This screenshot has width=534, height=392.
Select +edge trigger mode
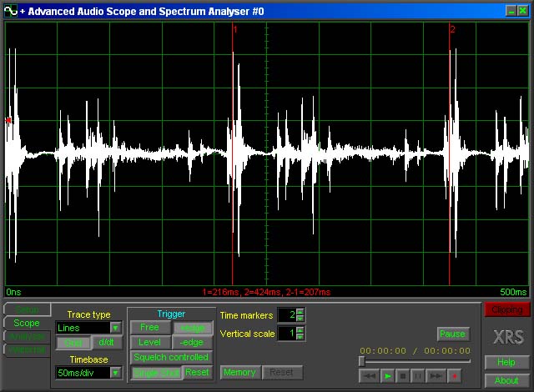pos(193,328)
